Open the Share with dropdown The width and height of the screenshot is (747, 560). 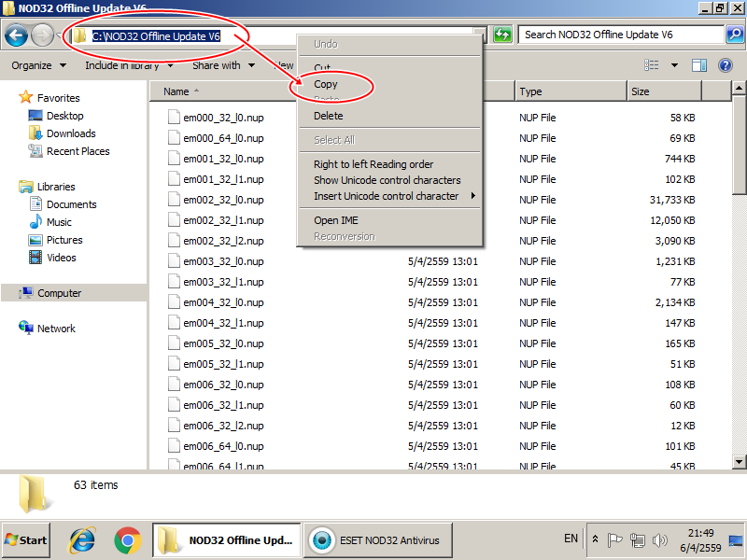pos(223,65)
